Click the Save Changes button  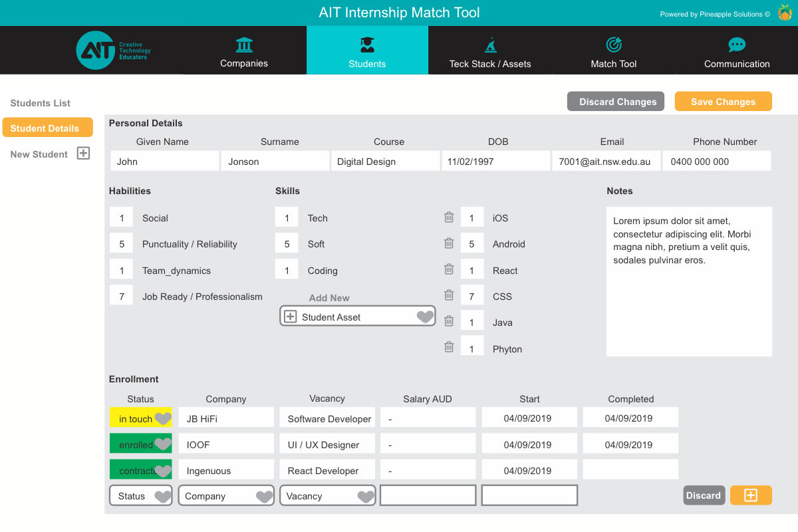(x=723, y=102)
